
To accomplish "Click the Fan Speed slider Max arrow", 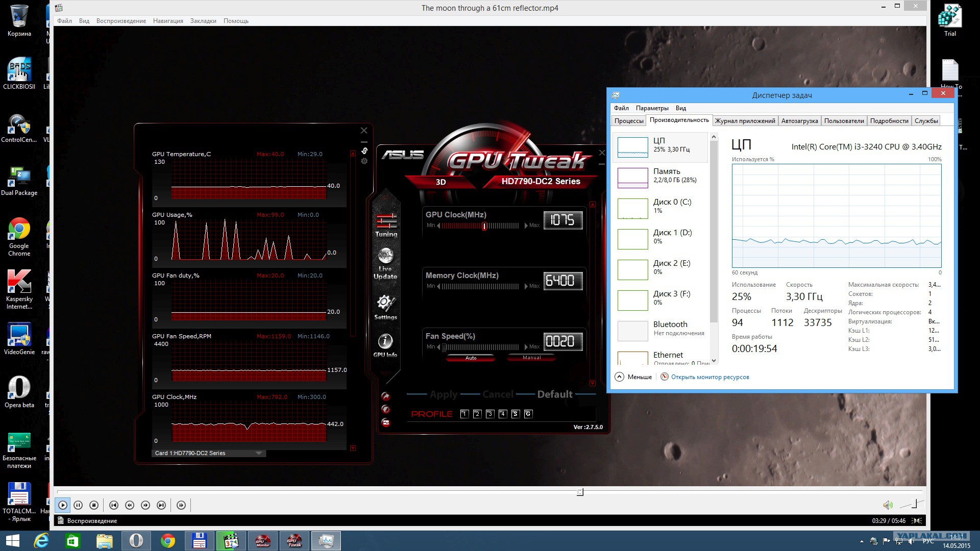I will coord(526,347).
